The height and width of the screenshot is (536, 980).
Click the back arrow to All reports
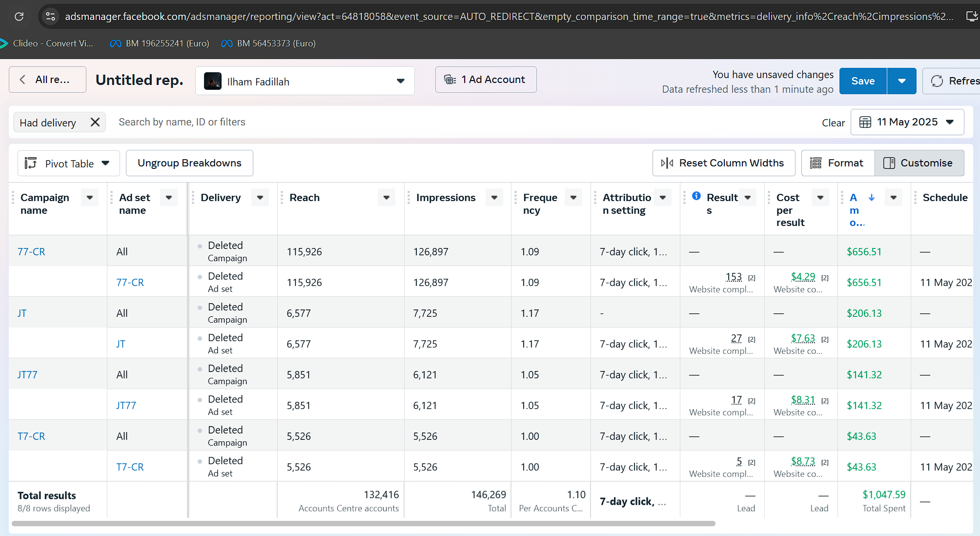coord(22,80)
